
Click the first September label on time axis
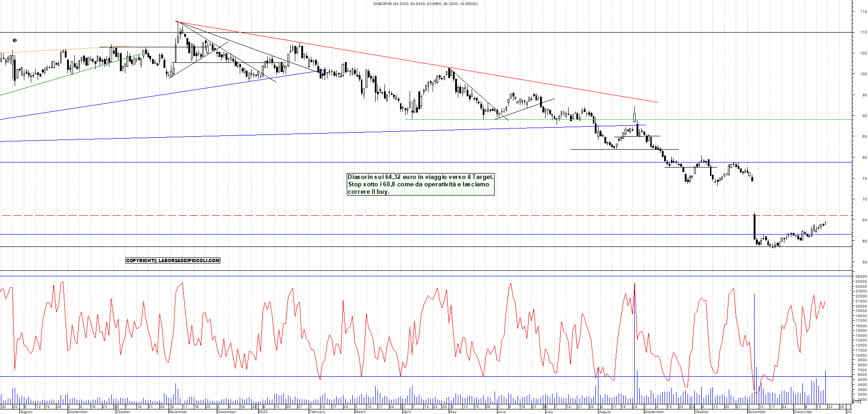[x=78, y=412]
